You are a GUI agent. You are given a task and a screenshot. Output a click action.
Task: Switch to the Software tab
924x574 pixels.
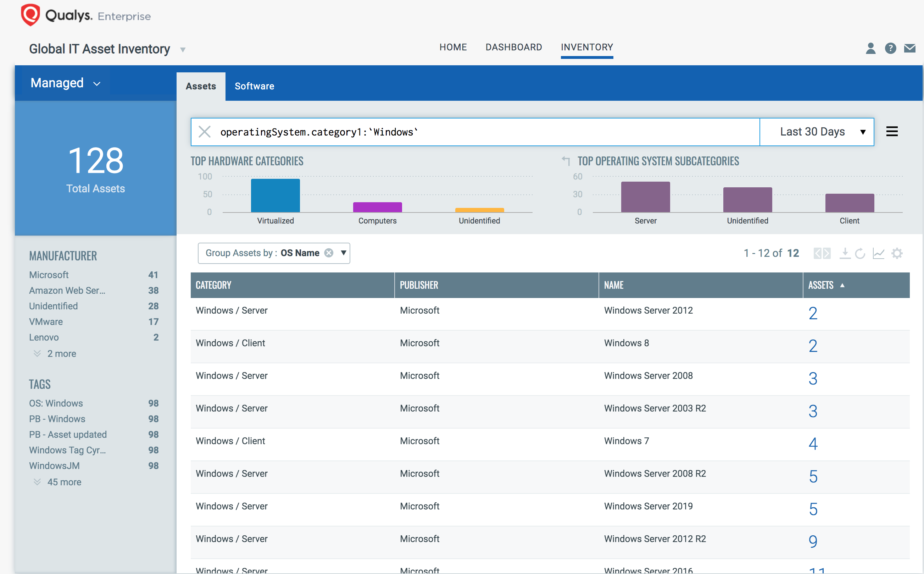coord(253,85)
